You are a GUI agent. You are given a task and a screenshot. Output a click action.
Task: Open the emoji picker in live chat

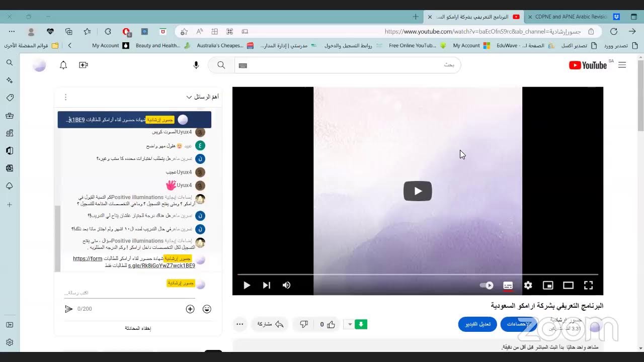pyautogui.click(x=207, y=309)
